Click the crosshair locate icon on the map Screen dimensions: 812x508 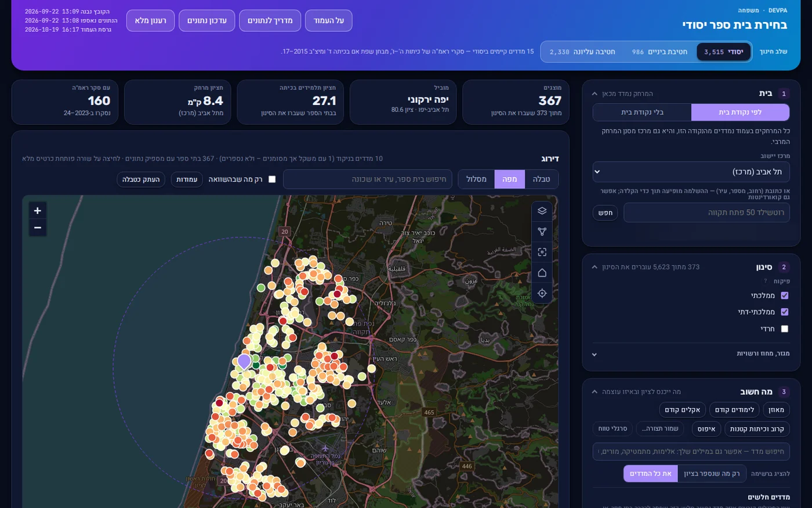tap(542, 293)
